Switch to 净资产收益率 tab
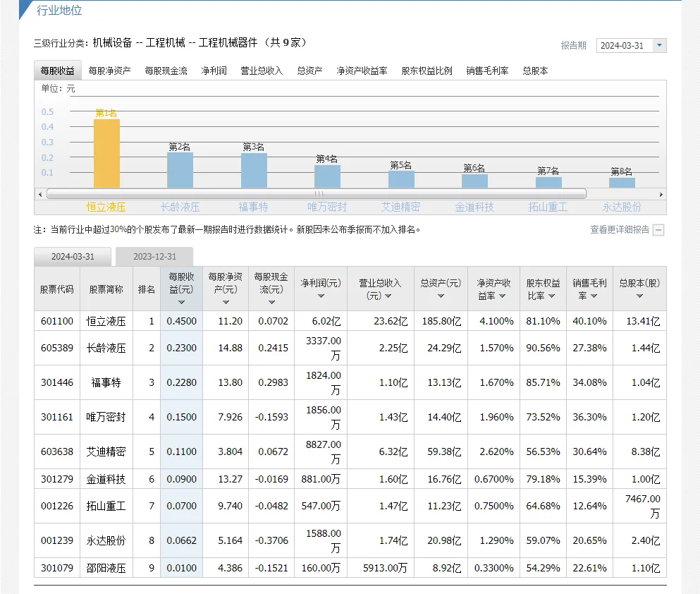The image size is (700, 594). pyautogui.click(x=362, y=71)
